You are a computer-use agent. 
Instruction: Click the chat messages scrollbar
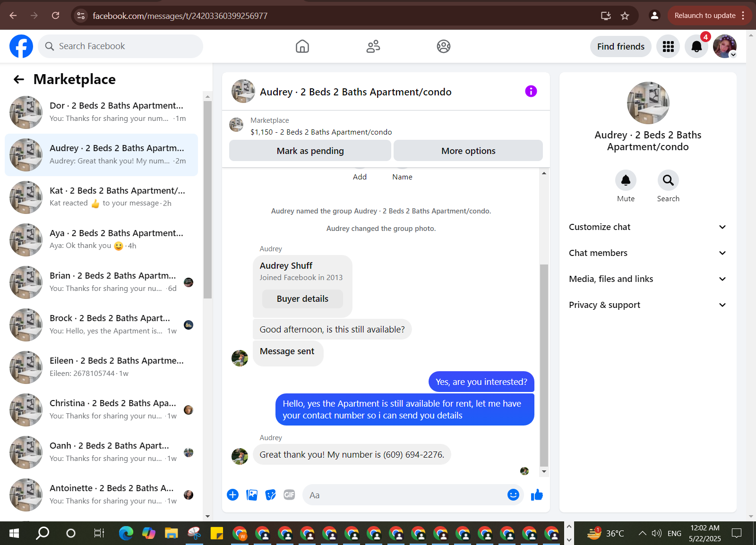(544, 365)
